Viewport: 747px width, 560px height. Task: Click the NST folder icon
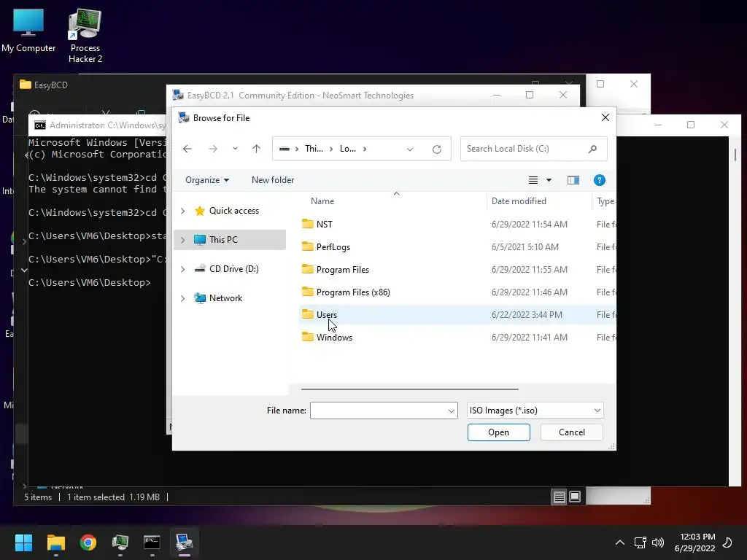tap(308, 224)
